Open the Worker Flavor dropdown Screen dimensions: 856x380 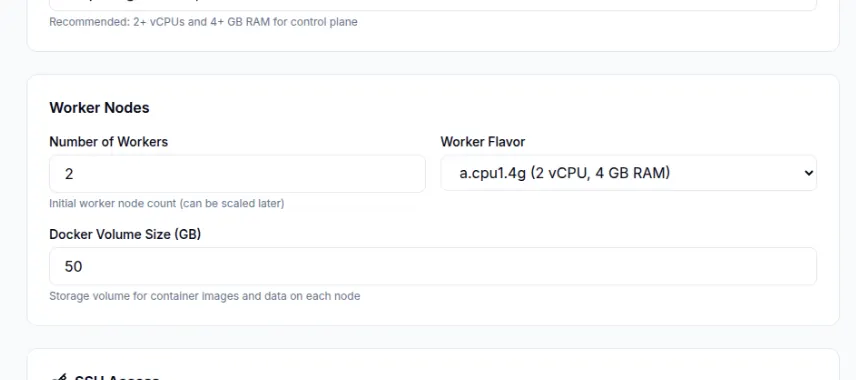click(628, 173)
